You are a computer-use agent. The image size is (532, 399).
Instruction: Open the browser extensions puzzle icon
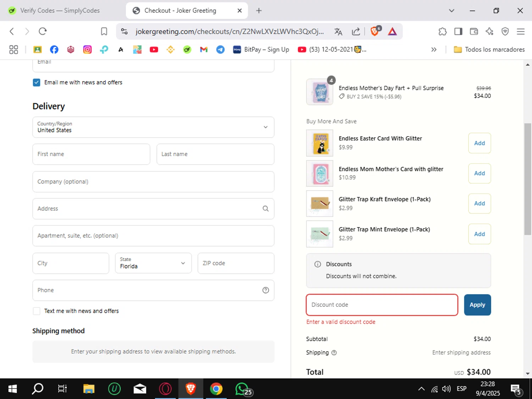pos(442,32)
